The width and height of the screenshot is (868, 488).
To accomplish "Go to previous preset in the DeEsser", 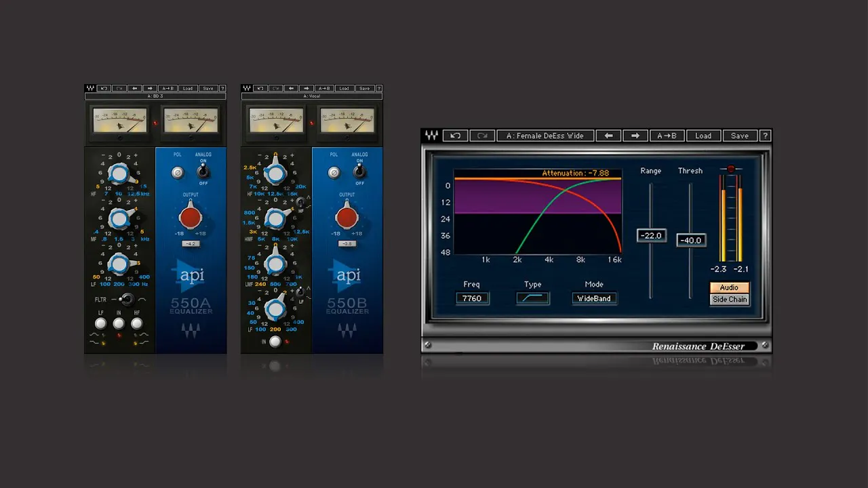I will coord(608,136).
